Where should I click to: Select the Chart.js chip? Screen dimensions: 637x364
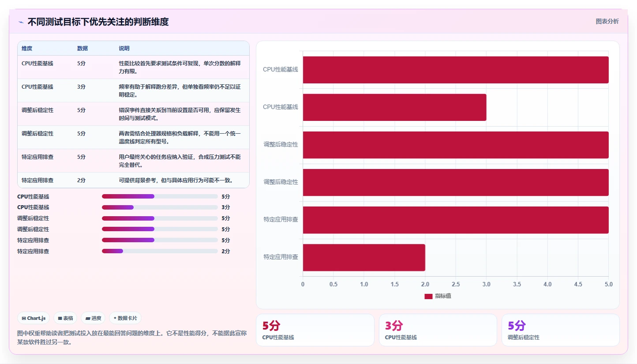coord(34,318)
